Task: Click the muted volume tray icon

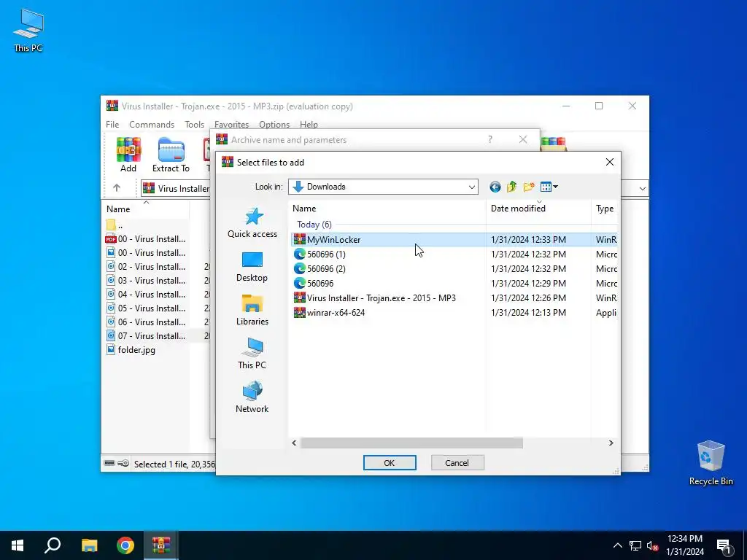Action: point(653,545)
